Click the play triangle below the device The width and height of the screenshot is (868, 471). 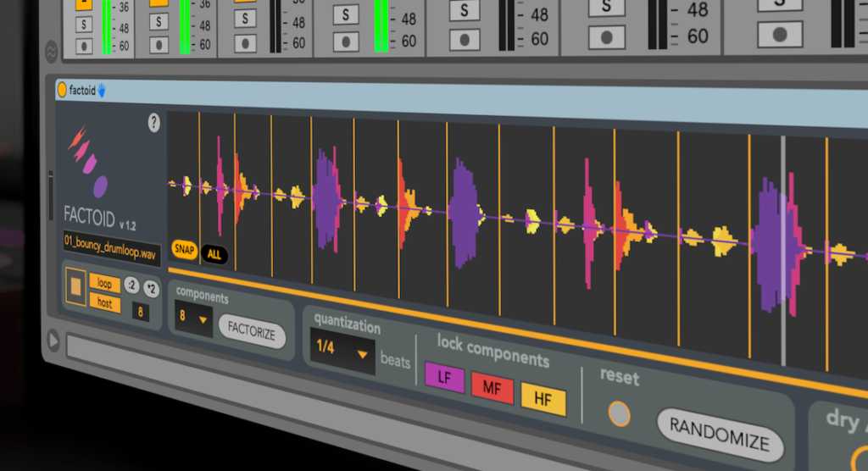click(53, 341)
